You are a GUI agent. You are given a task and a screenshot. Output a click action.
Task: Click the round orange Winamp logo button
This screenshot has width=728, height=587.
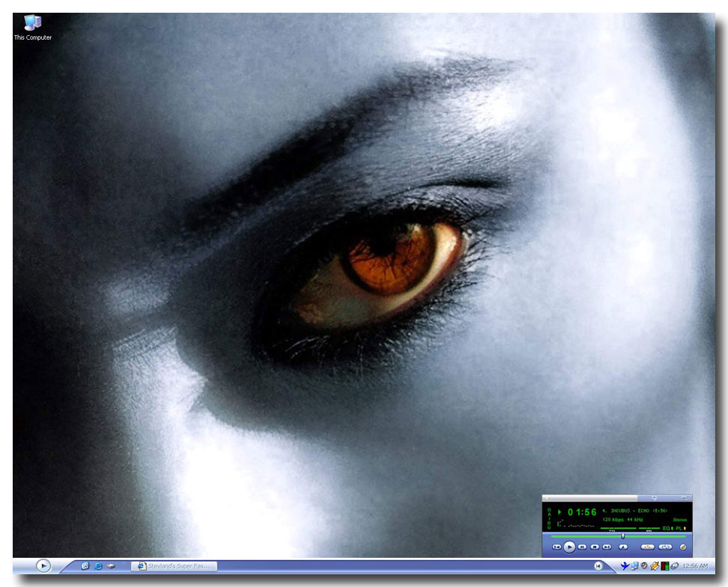[683, 547]
